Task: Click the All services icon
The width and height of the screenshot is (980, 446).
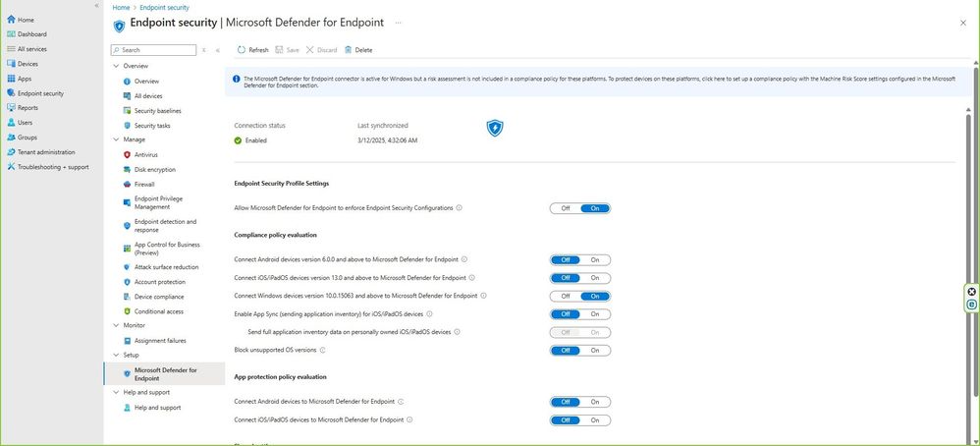Action: point(11,49)
